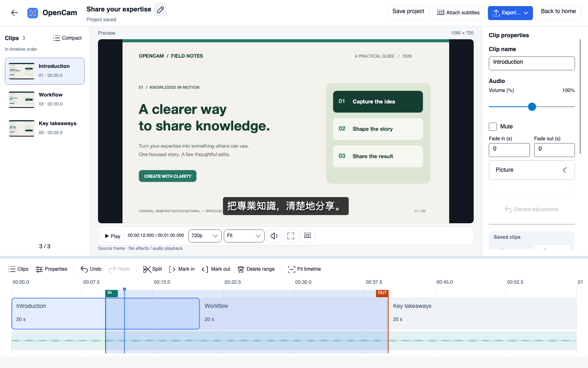Open the 720p resolution dropdown
The image size is (588, 368).
click(x=205, y=236)
